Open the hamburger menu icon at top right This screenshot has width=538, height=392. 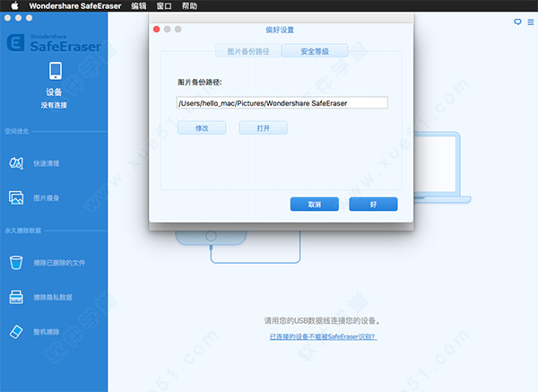529,22
